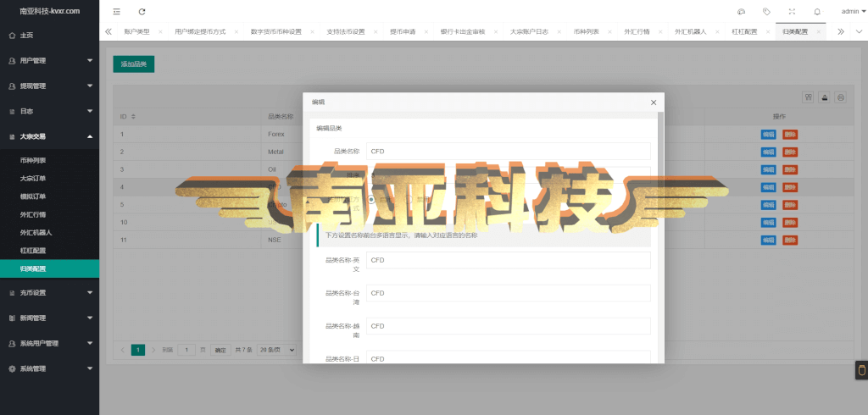The image size is (868, 415).
Task: Close the 外汇行情 tab via its x
Action: pyautogui.click(x=660, y=32)
